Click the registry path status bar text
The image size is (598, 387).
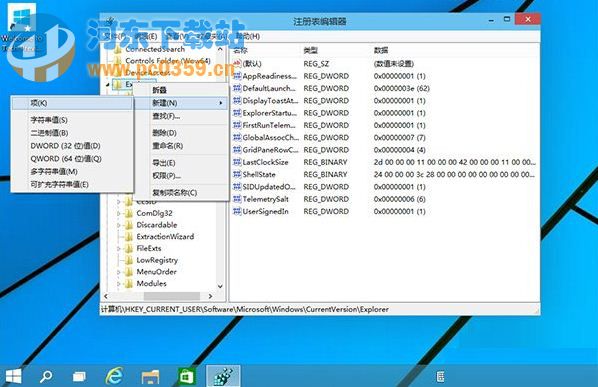(245, 309)
